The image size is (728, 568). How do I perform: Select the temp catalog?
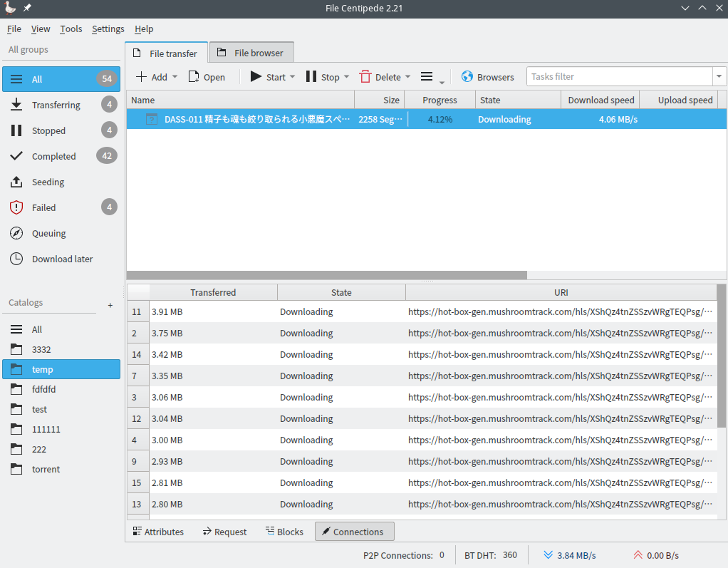tap(61, 369)
